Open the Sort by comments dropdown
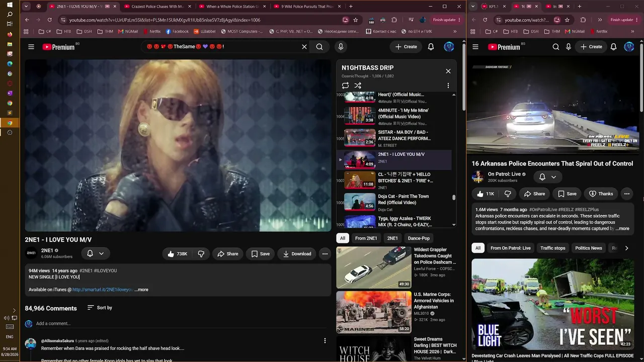644x362 pixels. (x=100, y=308)
